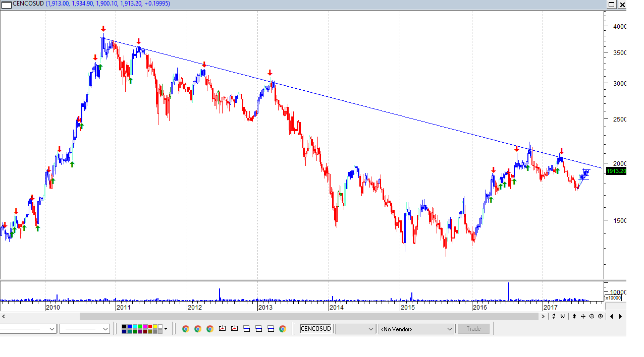
Task: Pick the magenta color swatch
Action: 145,326
